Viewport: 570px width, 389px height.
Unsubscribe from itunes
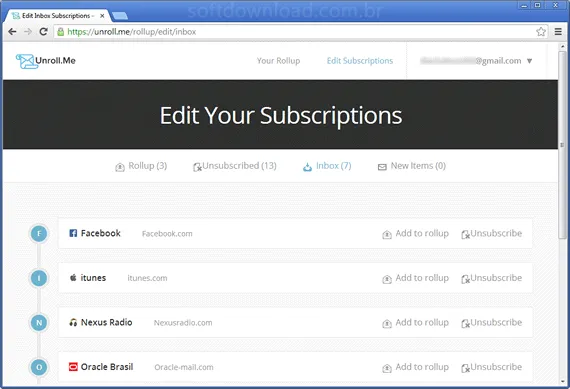(491, 278)
